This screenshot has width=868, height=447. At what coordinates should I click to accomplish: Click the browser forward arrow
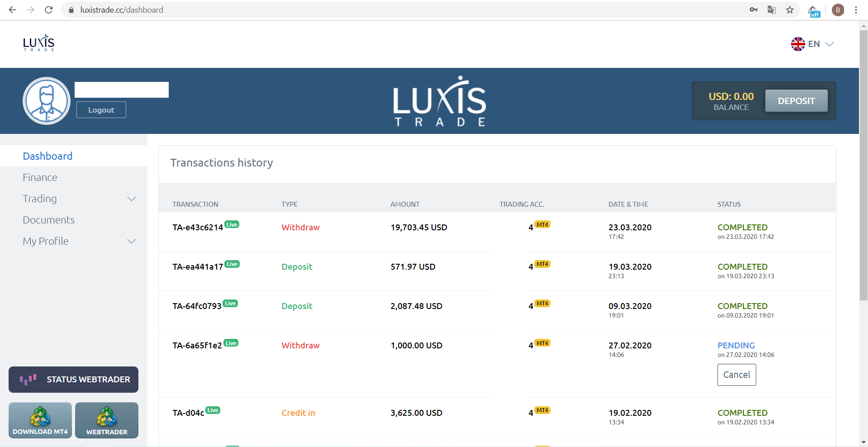pyautogui.click(x=30, y=10)
